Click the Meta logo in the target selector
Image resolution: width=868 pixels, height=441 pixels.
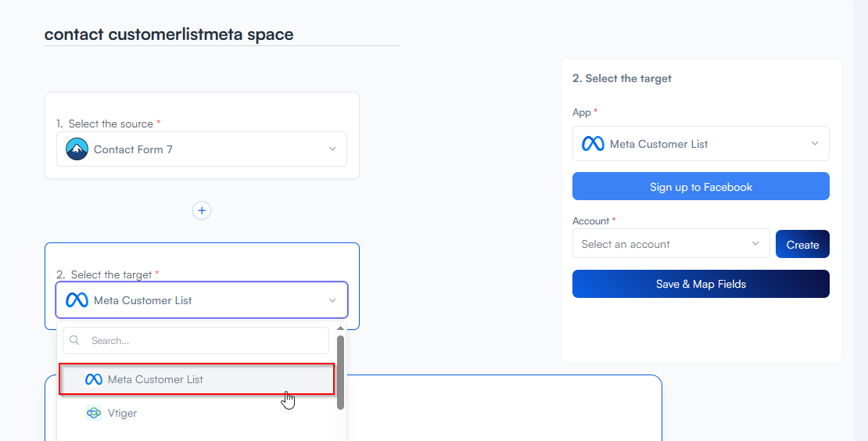(77, 300)
